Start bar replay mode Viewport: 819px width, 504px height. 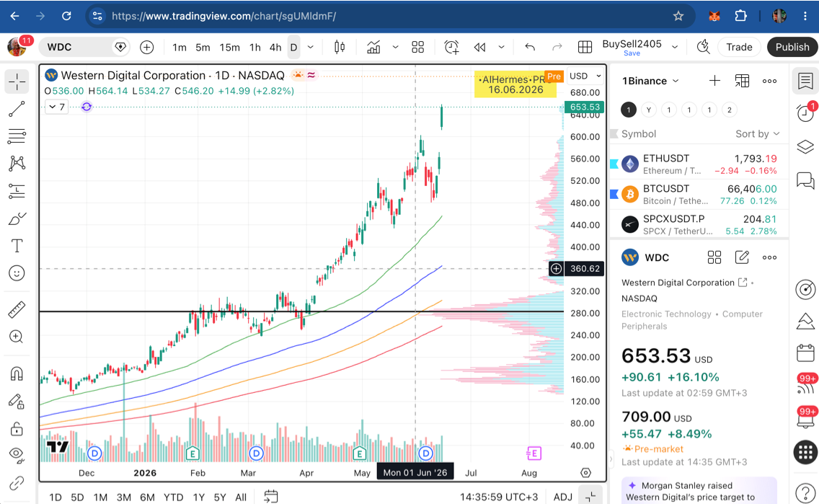pyautogui.click(x=480, y=47)
